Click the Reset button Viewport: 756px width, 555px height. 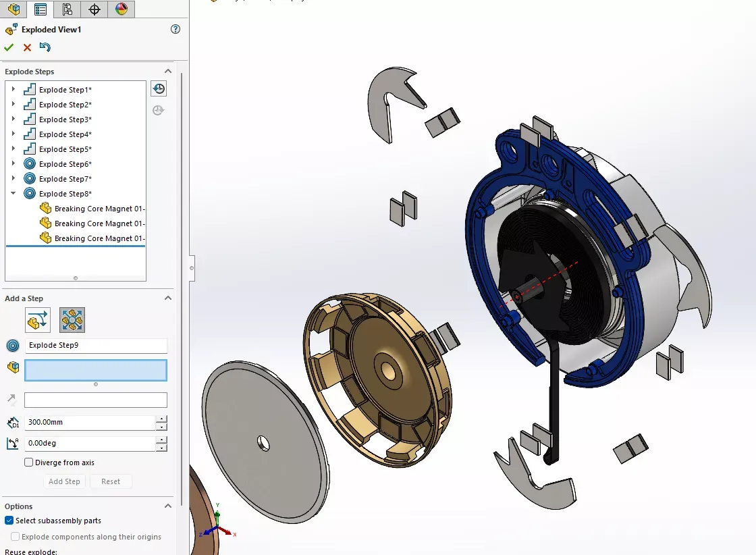pyautogui.click(x=111, y=481)
